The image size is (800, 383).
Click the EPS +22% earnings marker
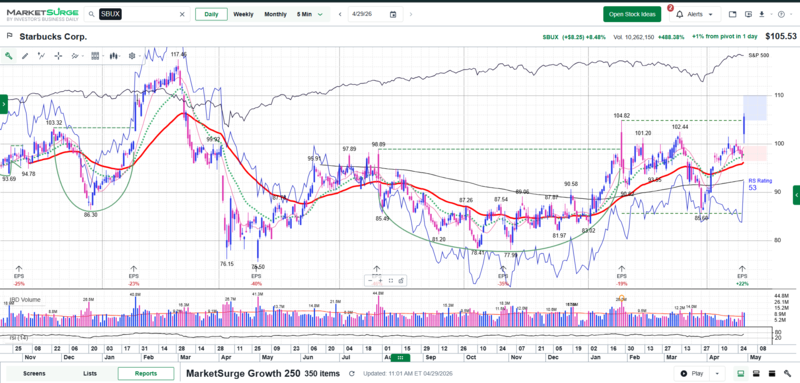[x=742, y=275]
